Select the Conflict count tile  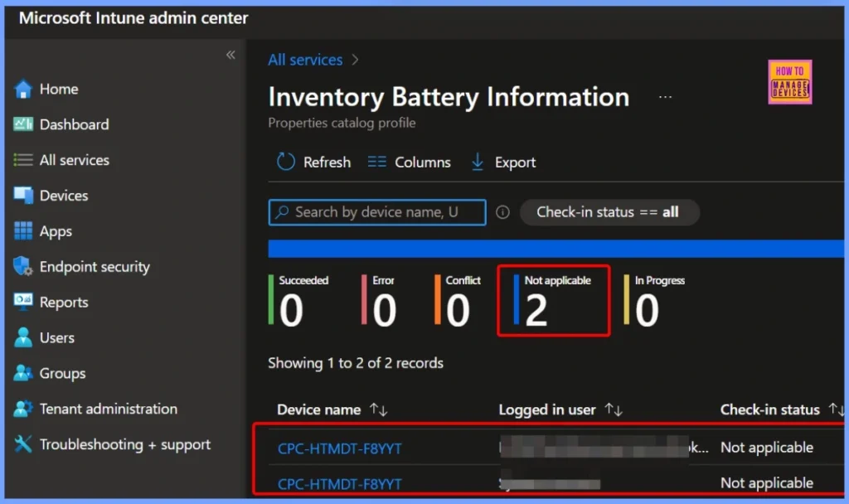click(458, 301)
